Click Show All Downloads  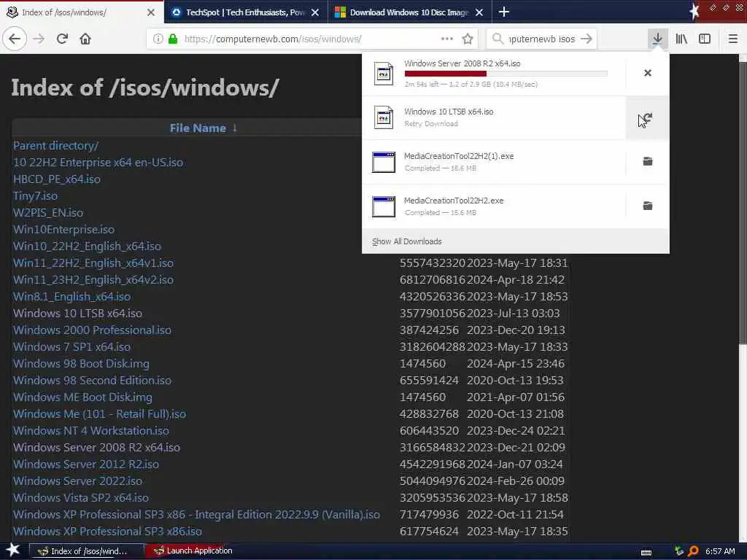pos(407,241)
